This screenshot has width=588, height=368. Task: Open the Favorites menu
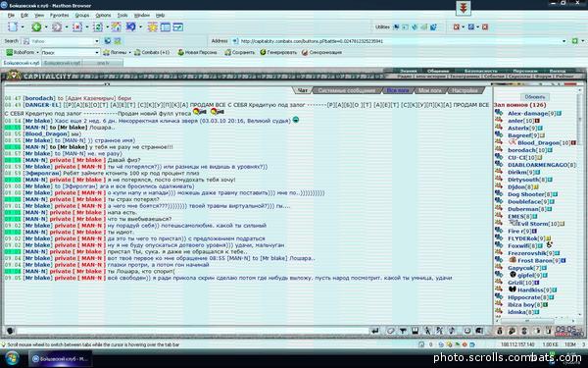point(59,15)
